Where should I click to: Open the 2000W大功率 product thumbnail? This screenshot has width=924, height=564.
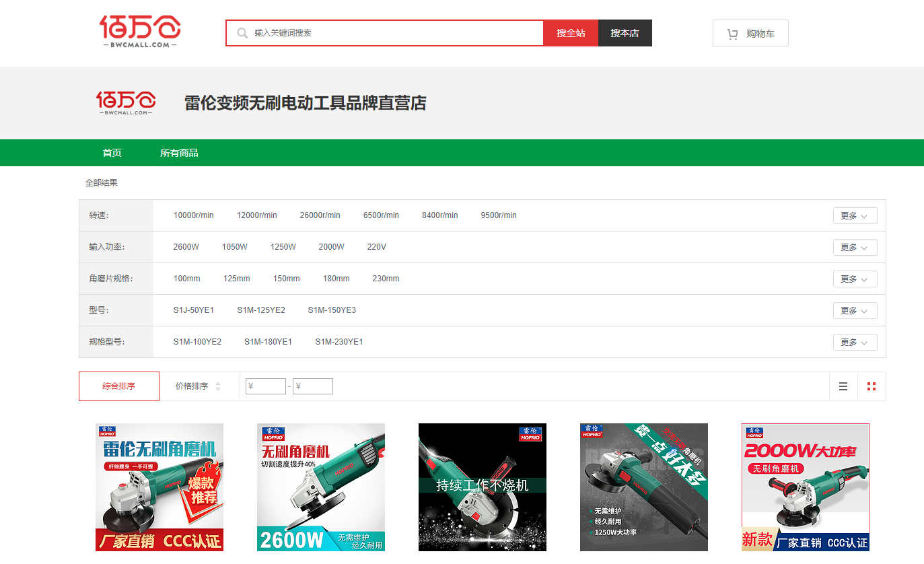coord(806,487)
